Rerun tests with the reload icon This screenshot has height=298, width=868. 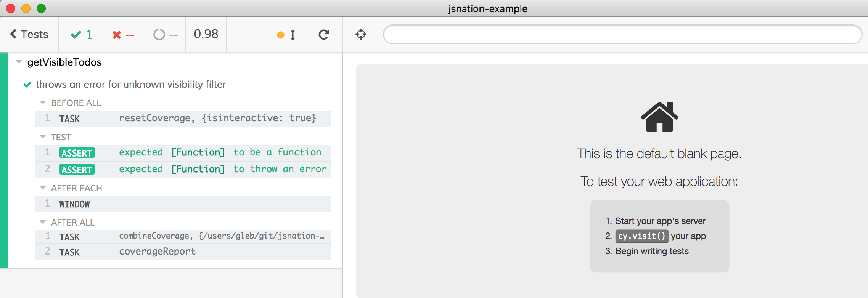tap(324, 35)
